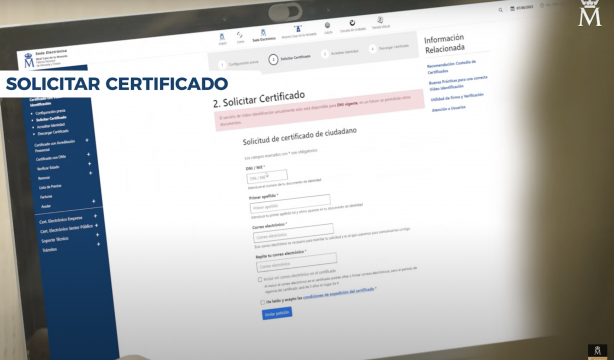Expand Verificar Estado plus sign
614x360 pixels.
click(90, 164)
